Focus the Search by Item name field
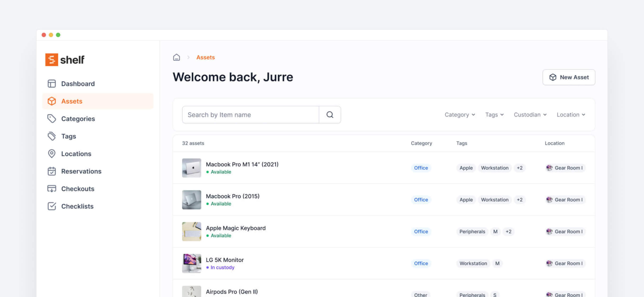Viewport: 644px width, 297px height. [250, 115]
